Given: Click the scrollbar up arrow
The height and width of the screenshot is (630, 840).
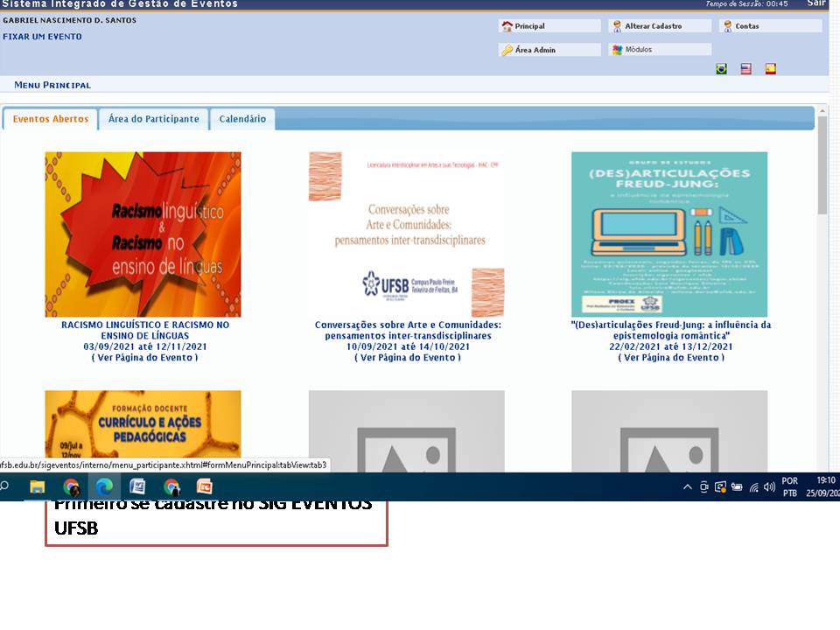Looking at the screenshot, I should [822, 111].
